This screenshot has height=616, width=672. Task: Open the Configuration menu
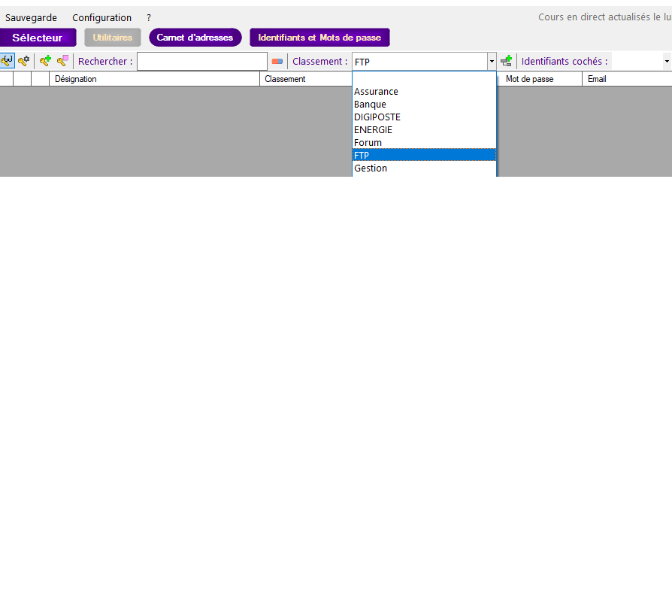[101, 17]
